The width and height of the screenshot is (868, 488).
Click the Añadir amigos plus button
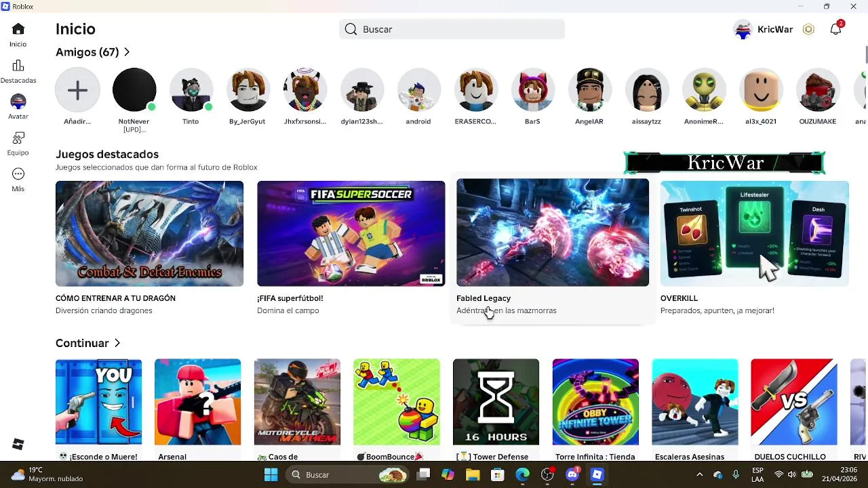[x=77, y=89]
